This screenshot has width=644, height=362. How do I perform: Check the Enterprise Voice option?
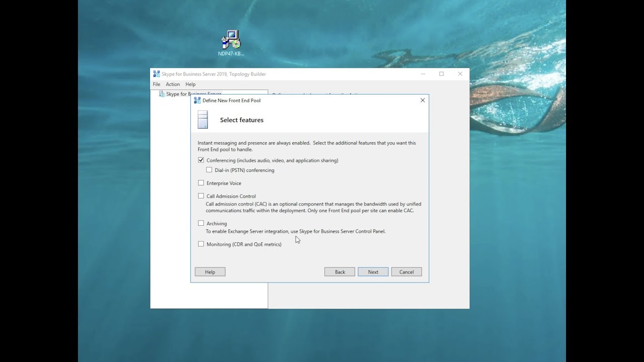(x=201, y=183)
